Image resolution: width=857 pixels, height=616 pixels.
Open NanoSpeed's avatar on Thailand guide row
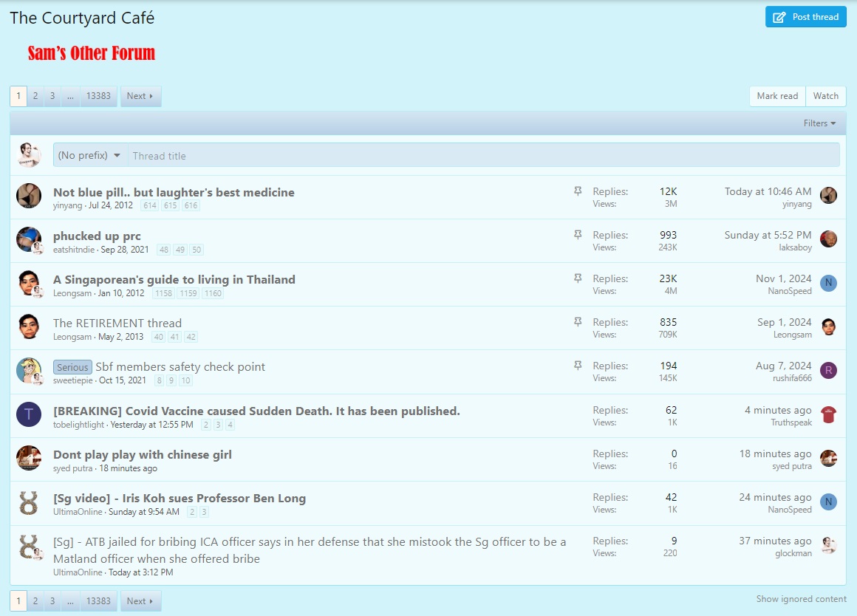pyautogui.click(x=828, y=283)
